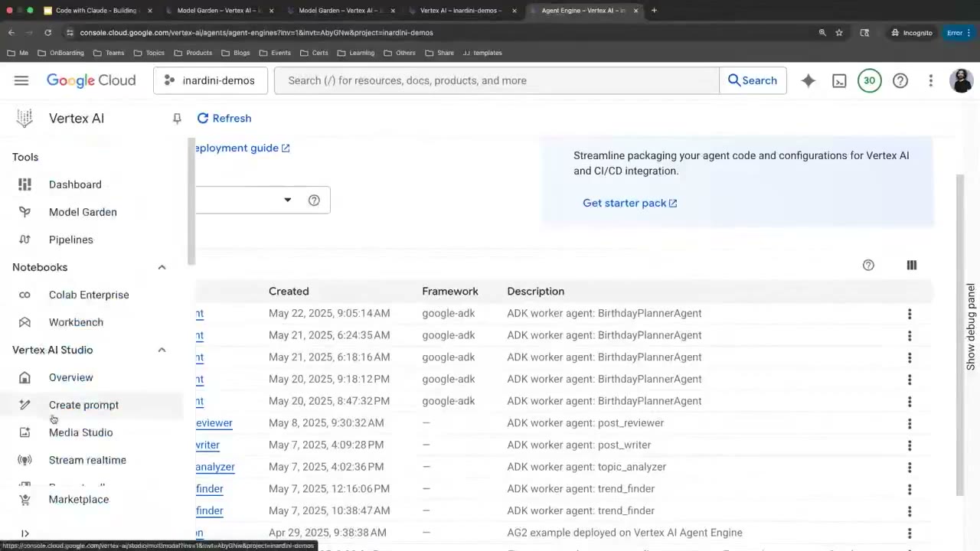This screenshot has width=980, height=551.
Task: Open the help question mark in header
Action: (900, 80)
